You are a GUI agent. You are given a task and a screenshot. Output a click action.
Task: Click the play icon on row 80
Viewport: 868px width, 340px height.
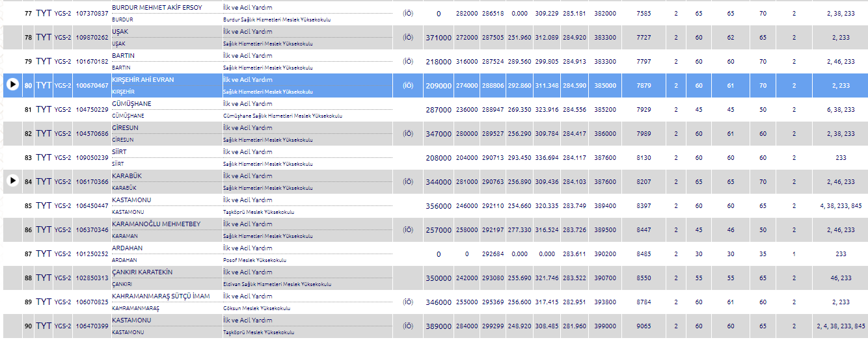click(x=12, y=85)
